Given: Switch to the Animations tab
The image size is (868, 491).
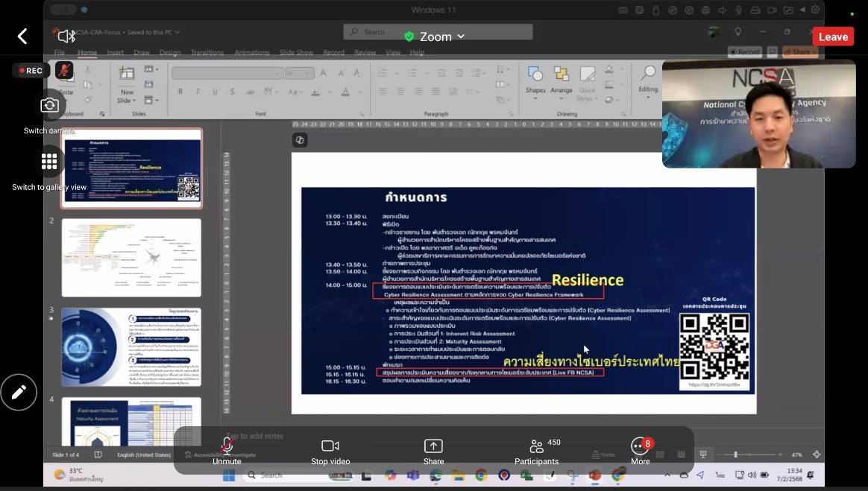Looking at the screenshot, I should (252, 53).
